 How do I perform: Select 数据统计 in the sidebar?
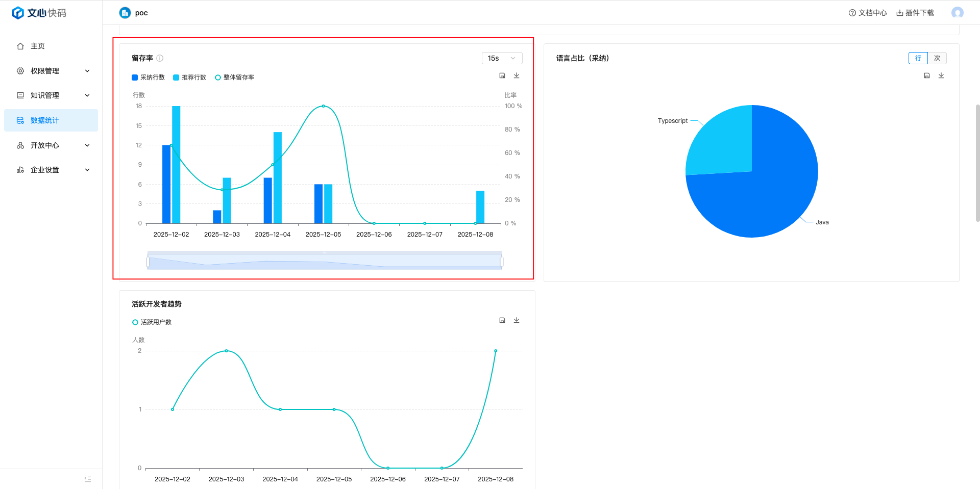pyautogui.click(x=45, y=120)
